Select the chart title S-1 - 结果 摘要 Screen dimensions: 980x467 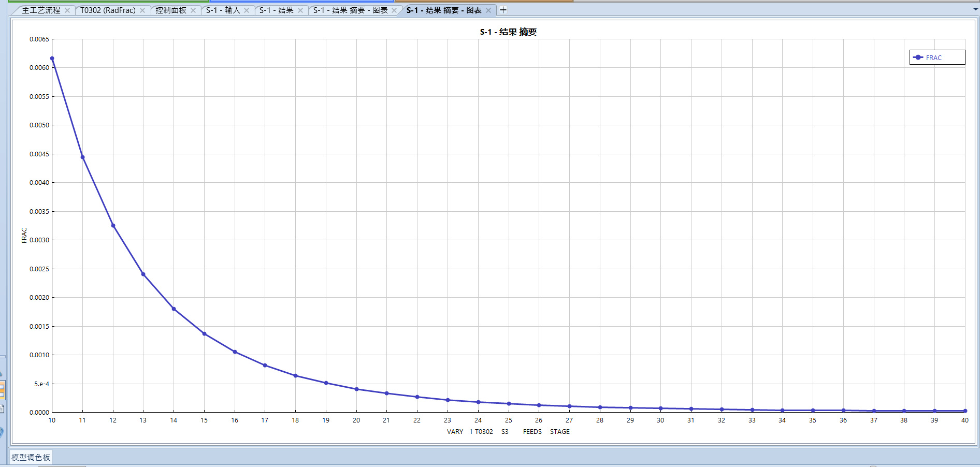(x=508, y=32)
